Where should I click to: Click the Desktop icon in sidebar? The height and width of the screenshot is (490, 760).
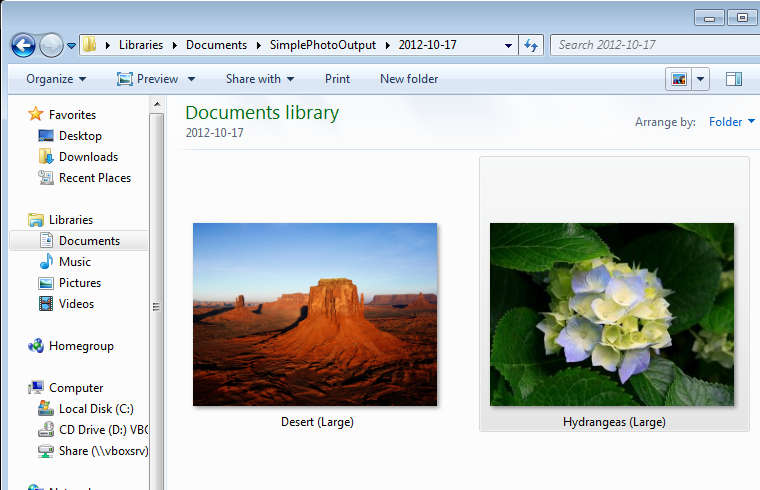pyautogui.click(x=46, y=135)
